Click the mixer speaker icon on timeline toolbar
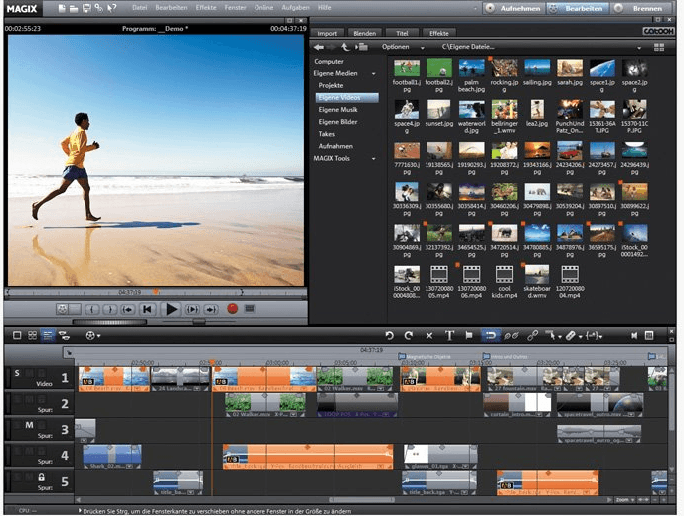Viewport: 684px width, 516px height. [x=634, y=335]
